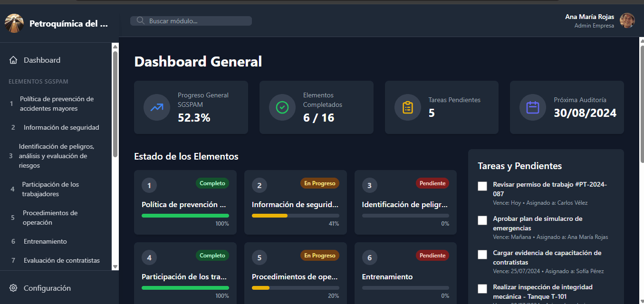Click 'Revisar permiso de trabajo #PT-2024-087' task title
644x304 pixels.
[550, 189]
